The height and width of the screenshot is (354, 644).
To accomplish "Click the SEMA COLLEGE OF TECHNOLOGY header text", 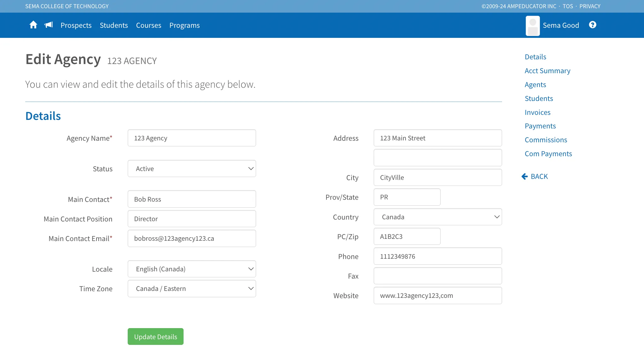I will (67, 6).
